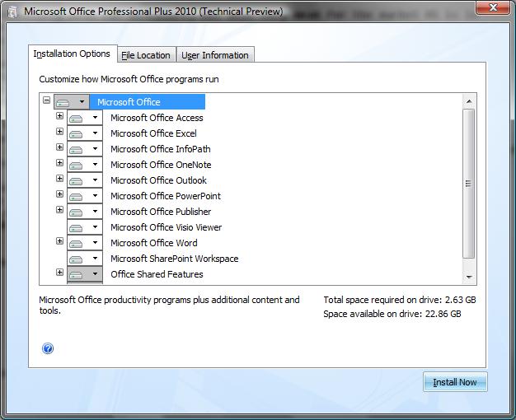
Task: Select Microsoft Office OneNote in the tree
Action: [161, 165]
